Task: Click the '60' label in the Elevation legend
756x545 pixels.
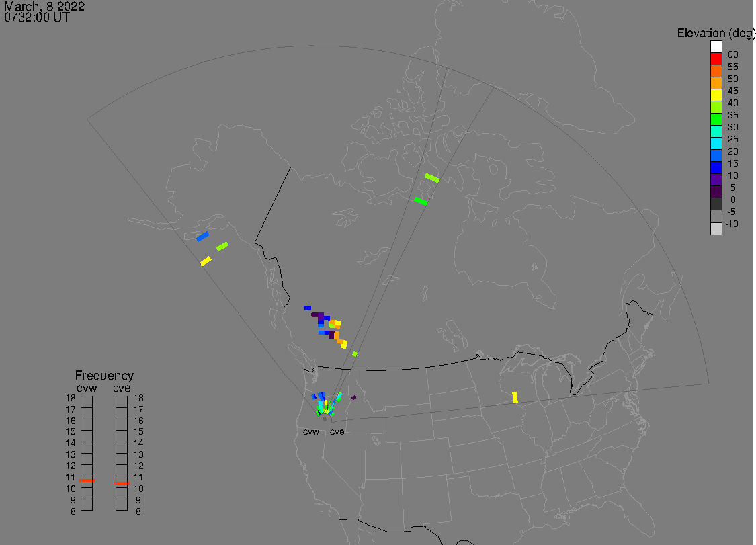Action: (733, 54)
